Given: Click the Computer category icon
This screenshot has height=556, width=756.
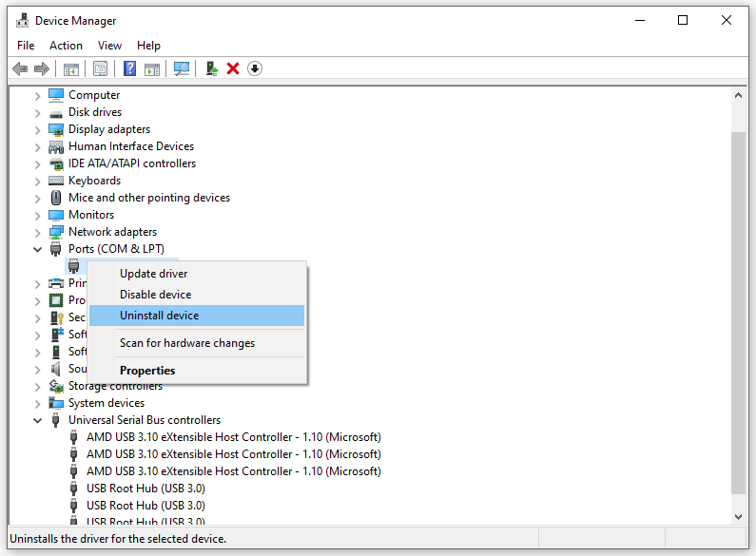Looking at the screenshot, I should click(56, 95).
